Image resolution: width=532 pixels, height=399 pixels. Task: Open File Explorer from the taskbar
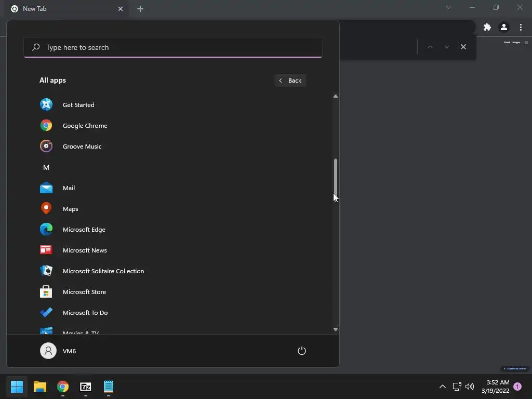click(x=39, y=387)
